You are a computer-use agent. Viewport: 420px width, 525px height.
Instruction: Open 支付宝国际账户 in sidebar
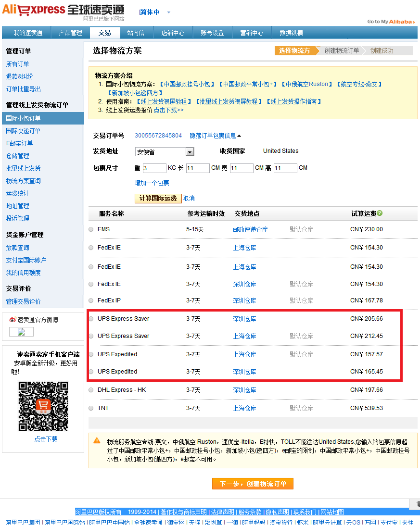(26, 260)
